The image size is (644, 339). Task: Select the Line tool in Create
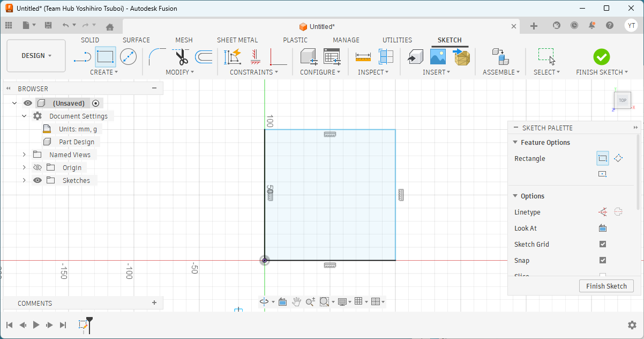click(x=83, y=56)
